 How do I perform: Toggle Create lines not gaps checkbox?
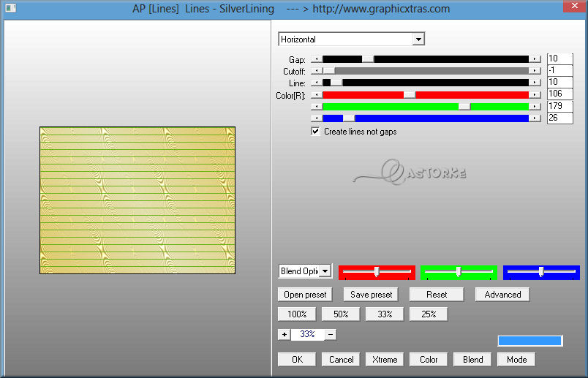pos(316,132)
